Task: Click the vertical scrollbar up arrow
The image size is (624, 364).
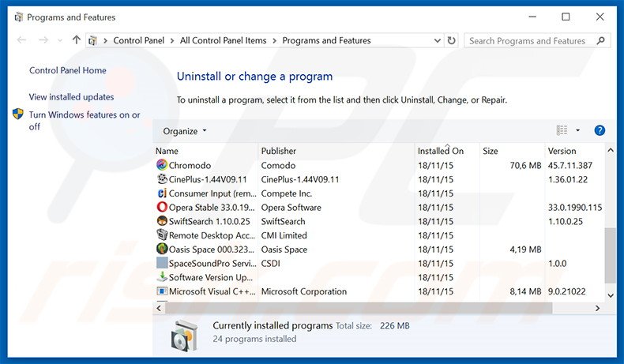Action: [x=610, y=150]
